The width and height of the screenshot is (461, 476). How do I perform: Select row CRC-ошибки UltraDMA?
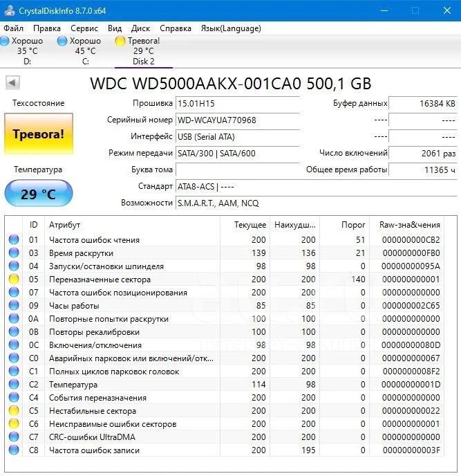tap(225, 437)
